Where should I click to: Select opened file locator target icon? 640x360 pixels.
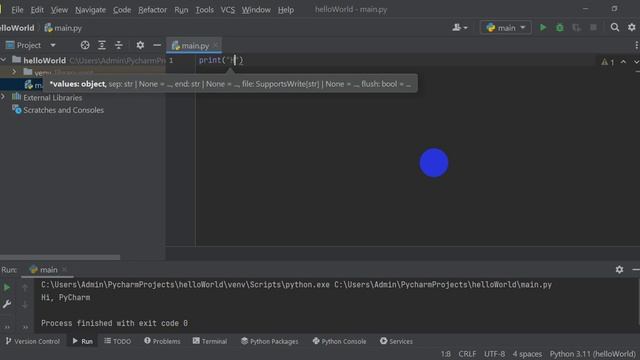[85, 45]
